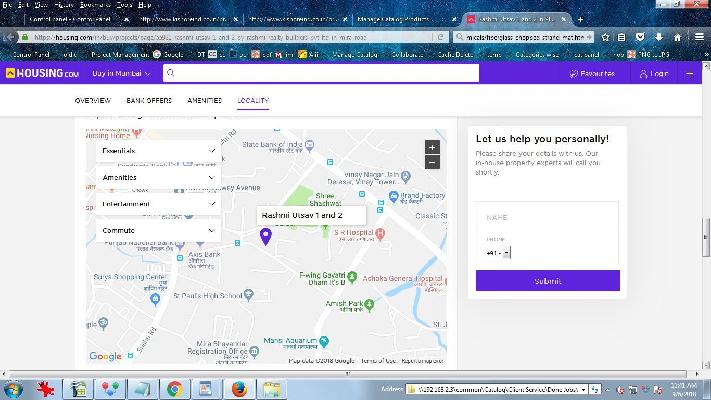The width and height of the screenshot is (711, 400).
Task: Click the S R Hospital map marker
Action: 380,234
